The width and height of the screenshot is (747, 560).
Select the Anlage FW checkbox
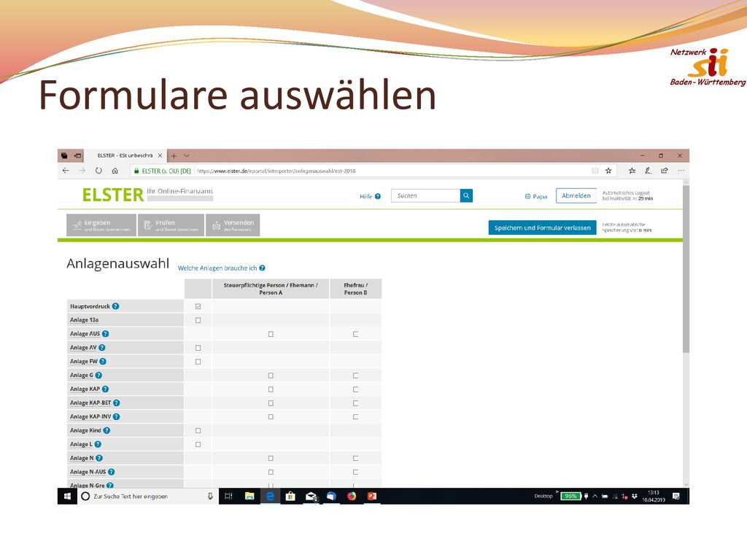[198, 362]
